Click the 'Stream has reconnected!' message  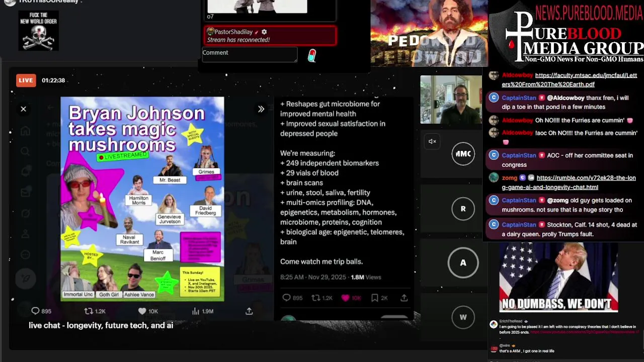coord(238,40)
